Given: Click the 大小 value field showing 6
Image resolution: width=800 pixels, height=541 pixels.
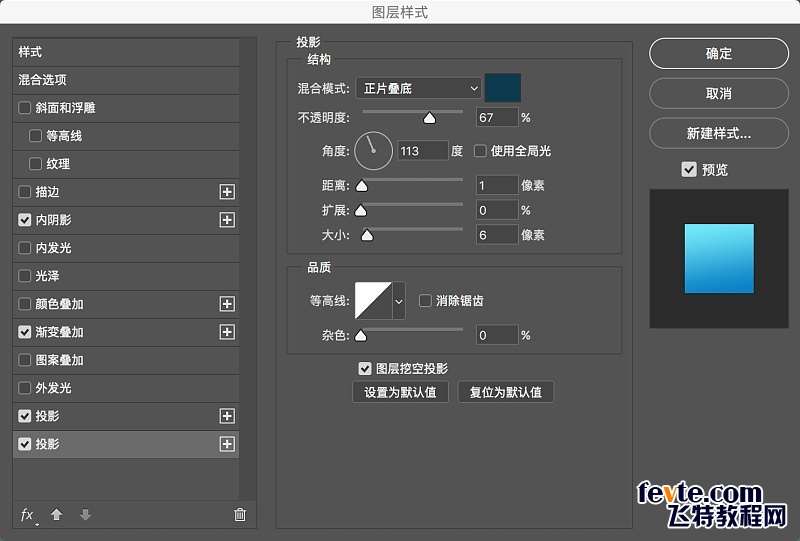Looking at the screenshot, I should 497,235.
